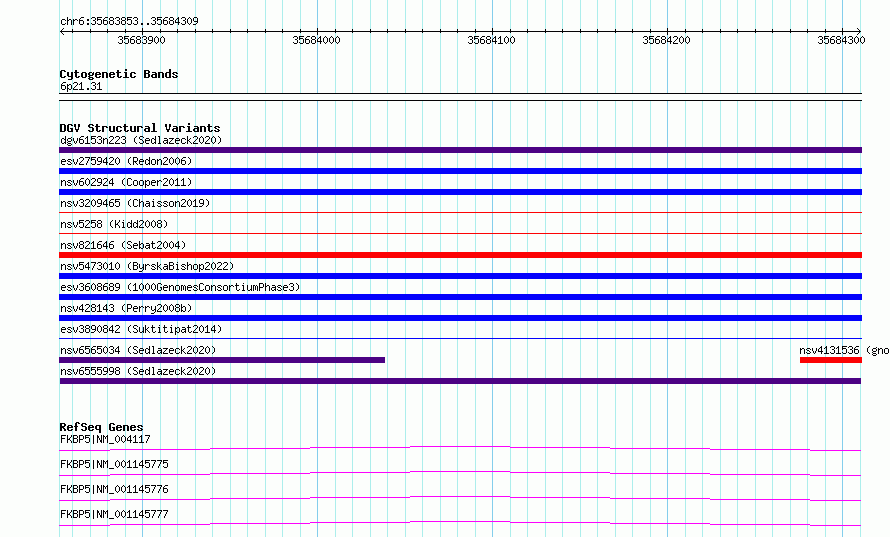Open the FKBP5|NM_001145777 transcript label
This screenshot has height=537, width=890.
tap(114, 514)
